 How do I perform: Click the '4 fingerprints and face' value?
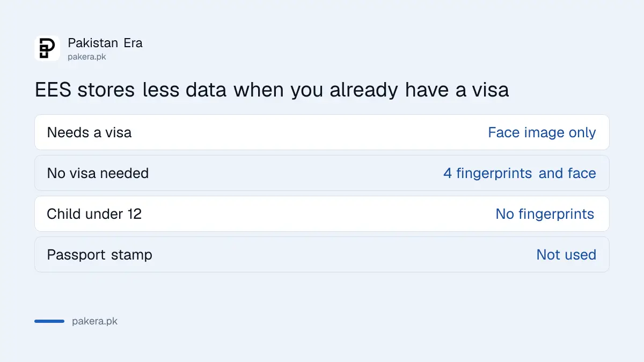pyautogui.click(x=519, y=173)
